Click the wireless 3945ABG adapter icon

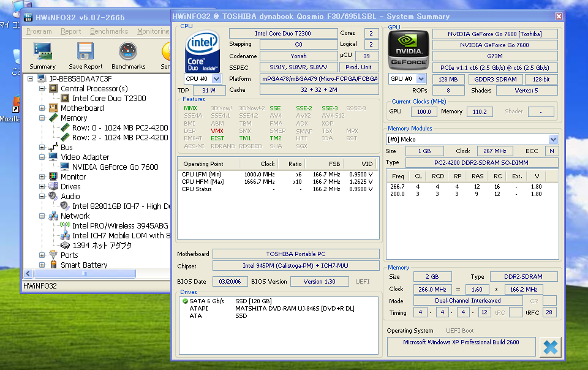(65, 225)
